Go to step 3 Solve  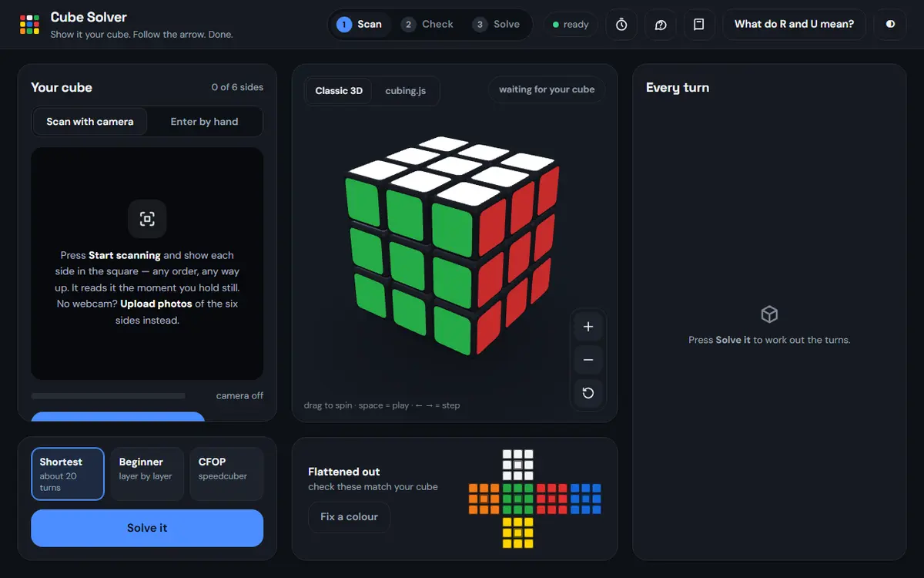497,25
